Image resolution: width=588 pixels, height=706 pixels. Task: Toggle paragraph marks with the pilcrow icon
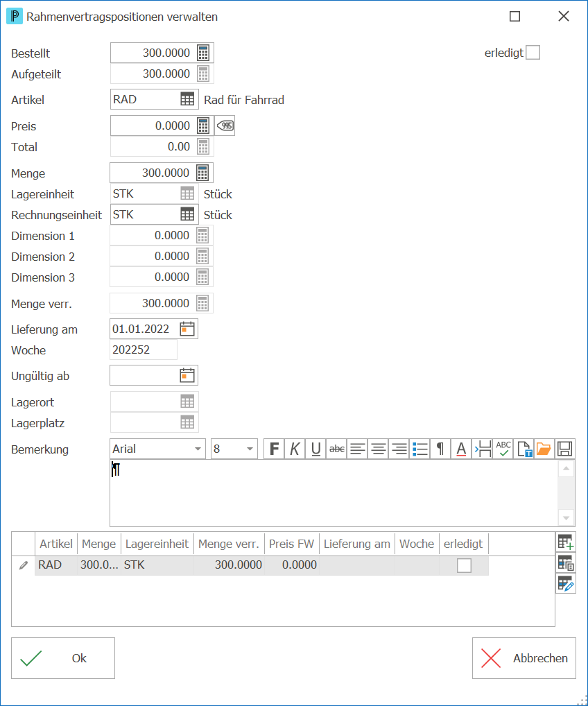pyautogui.click(x=441, y=449)
